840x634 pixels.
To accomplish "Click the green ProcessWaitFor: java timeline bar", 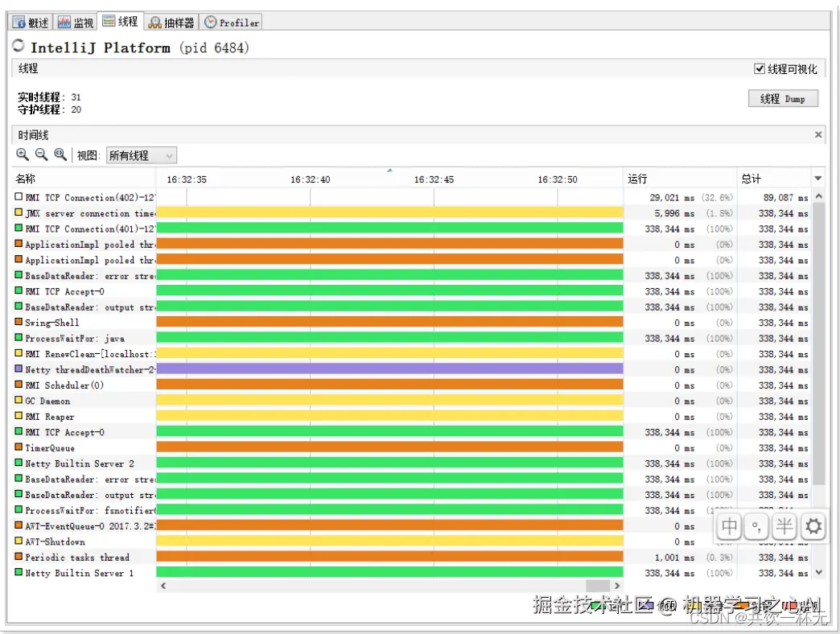I will [389, 338].
